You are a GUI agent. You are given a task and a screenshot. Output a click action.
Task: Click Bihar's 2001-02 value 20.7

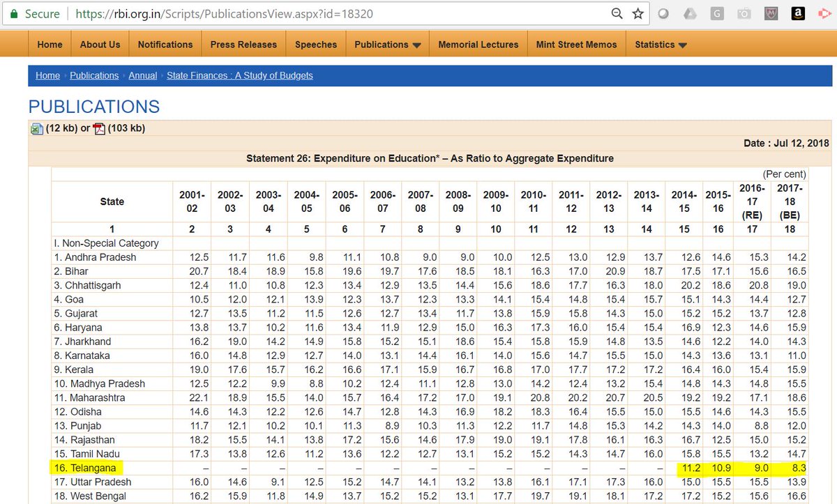click(198, 271)
